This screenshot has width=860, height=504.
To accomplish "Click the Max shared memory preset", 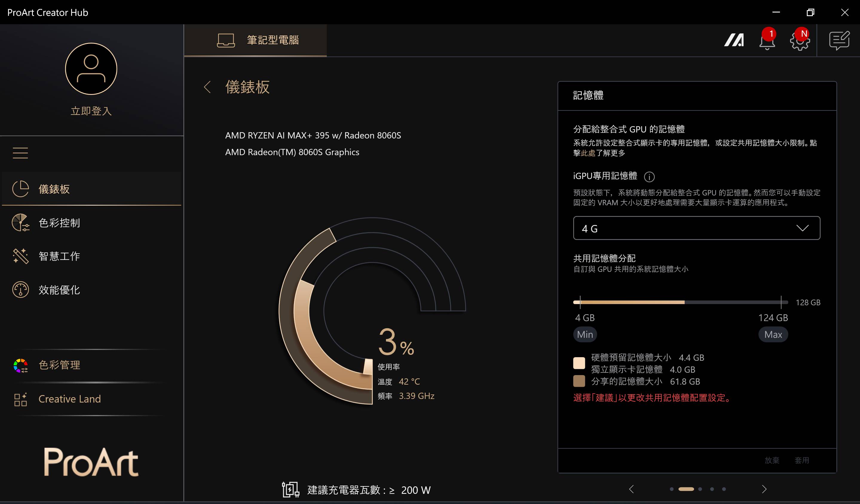I will [773, 334].
